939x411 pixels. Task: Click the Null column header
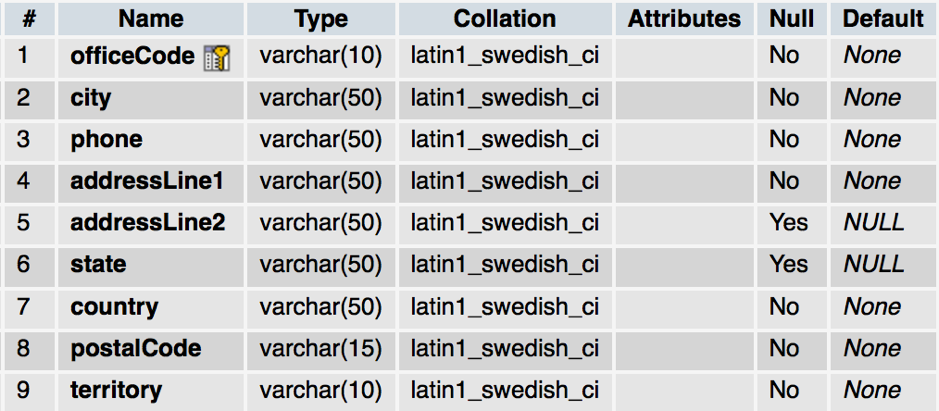792,18
